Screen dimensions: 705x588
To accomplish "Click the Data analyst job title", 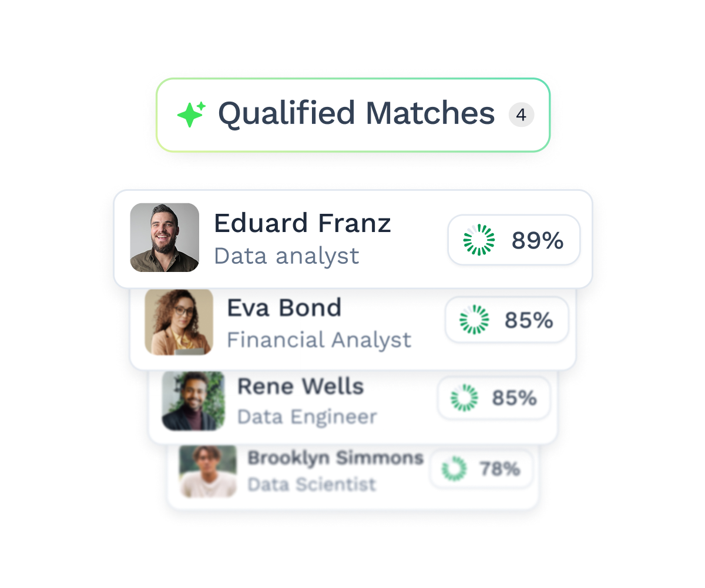I will coord(287,256).
